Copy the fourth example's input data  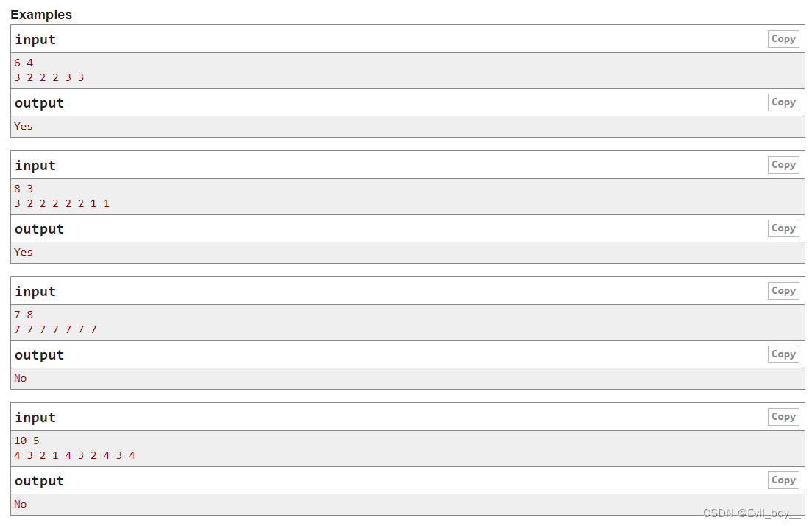point(783,416)
